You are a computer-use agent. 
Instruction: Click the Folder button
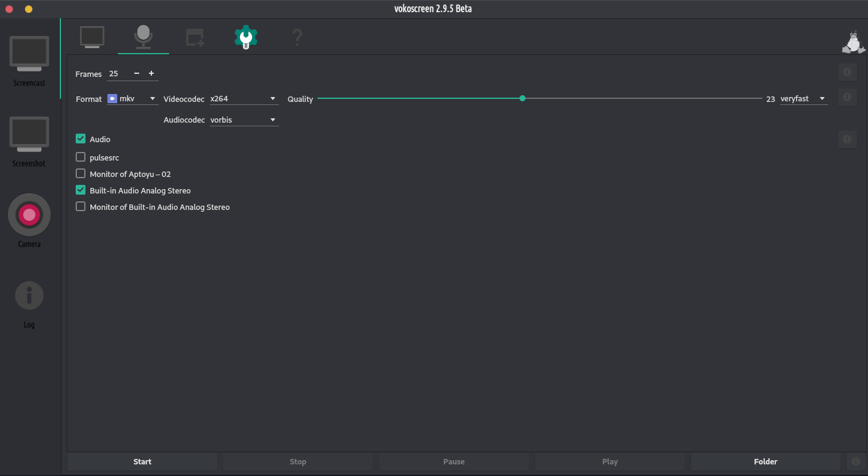[x=765, y=462]
